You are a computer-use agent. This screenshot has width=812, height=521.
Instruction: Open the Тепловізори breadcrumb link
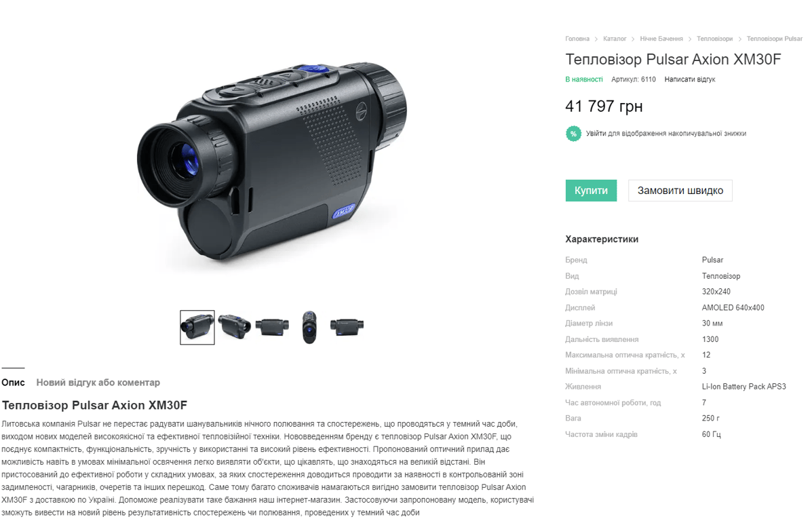(x=714, y=39)
